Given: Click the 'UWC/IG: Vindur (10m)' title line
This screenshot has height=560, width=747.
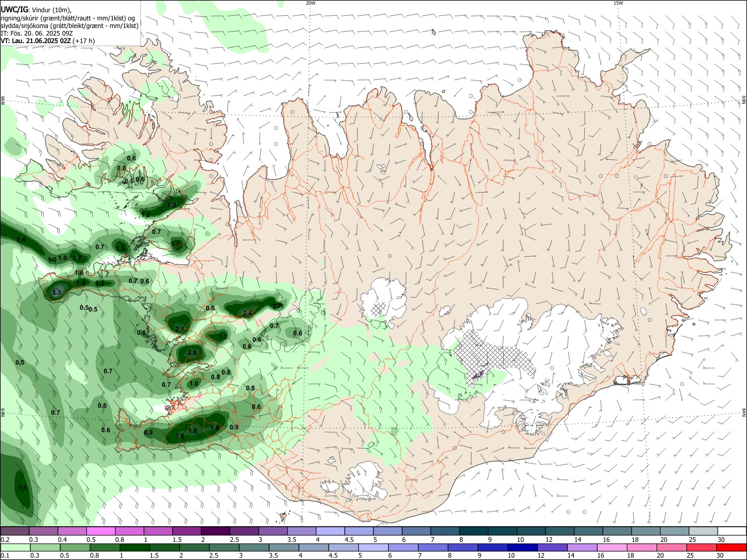Looking at the screenshot, I should [36, 10].
